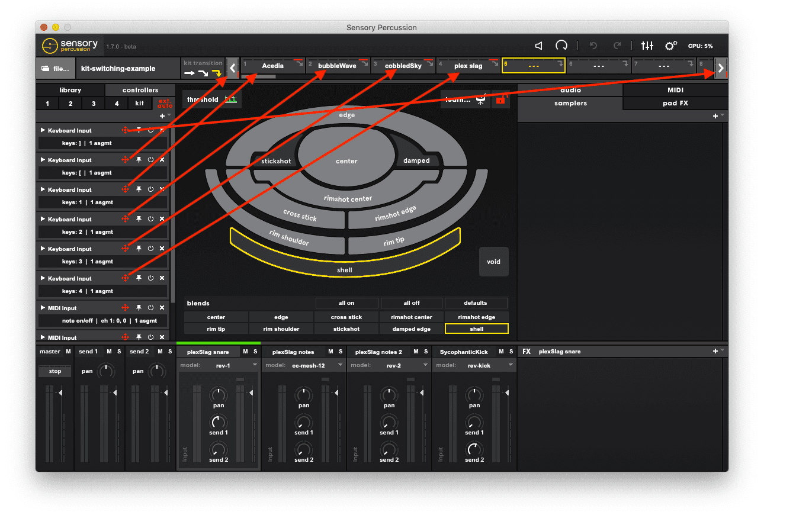This screenshot has height=515, width=812.
Task: Switch to the MIDI tab on the right panel
Action: click(675, 89)
